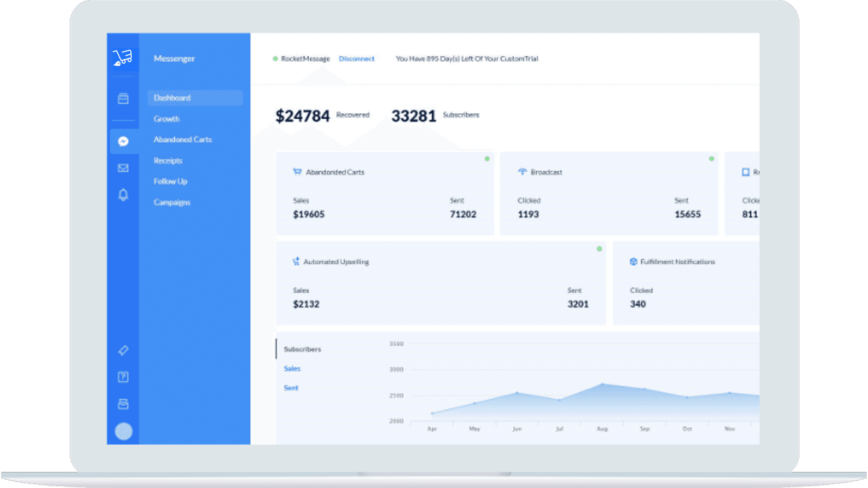The width and height of the screenshot is (868, 488).
Task: Navigate to the Campaigns page
Action: (171, 202)
